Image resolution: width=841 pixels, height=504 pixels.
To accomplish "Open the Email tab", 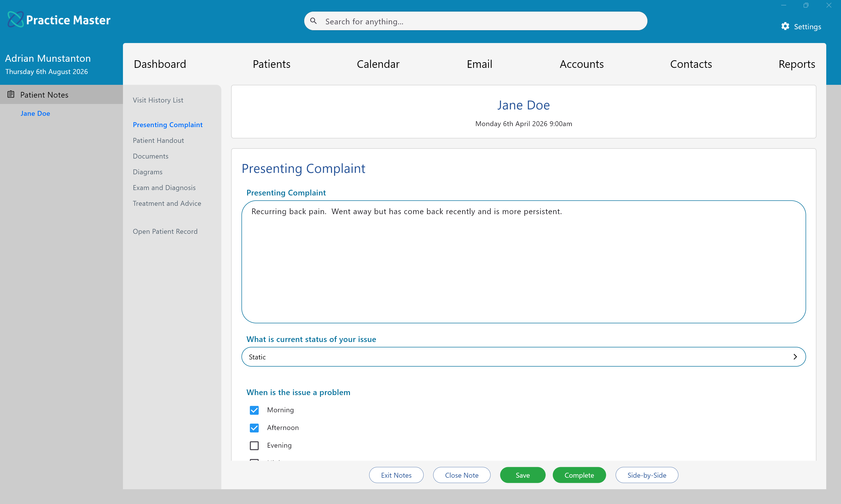I will click(x=479, y=64).
